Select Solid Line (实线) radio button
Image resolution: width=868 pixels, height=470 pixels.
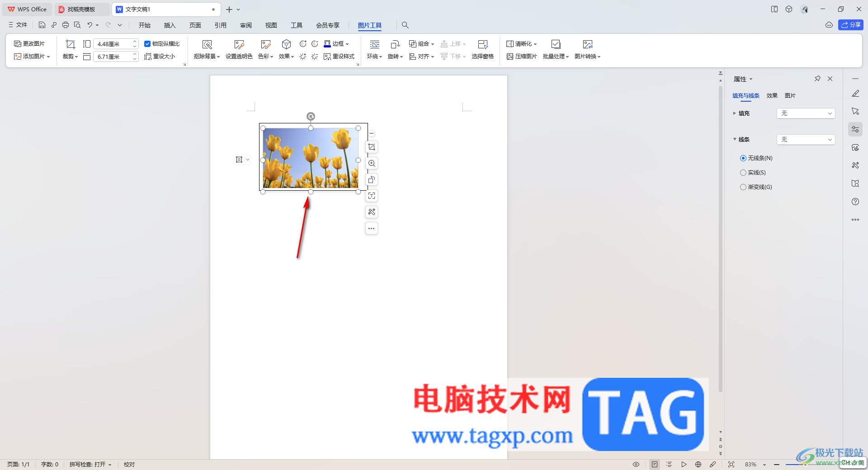743,173
